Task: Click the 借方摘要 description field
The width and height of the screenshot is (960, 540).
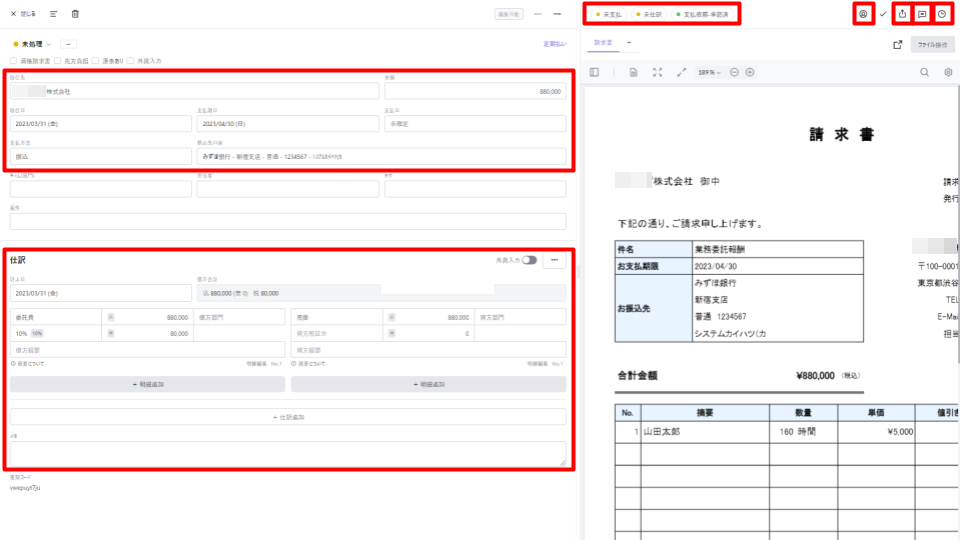Action: (x=148, y=350)
